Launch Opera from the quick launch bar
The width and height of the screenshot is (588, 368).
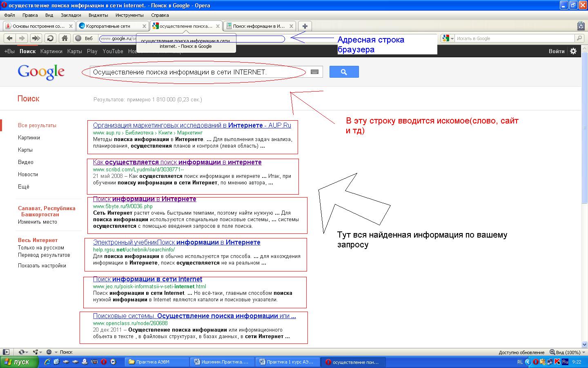point(104,362)
